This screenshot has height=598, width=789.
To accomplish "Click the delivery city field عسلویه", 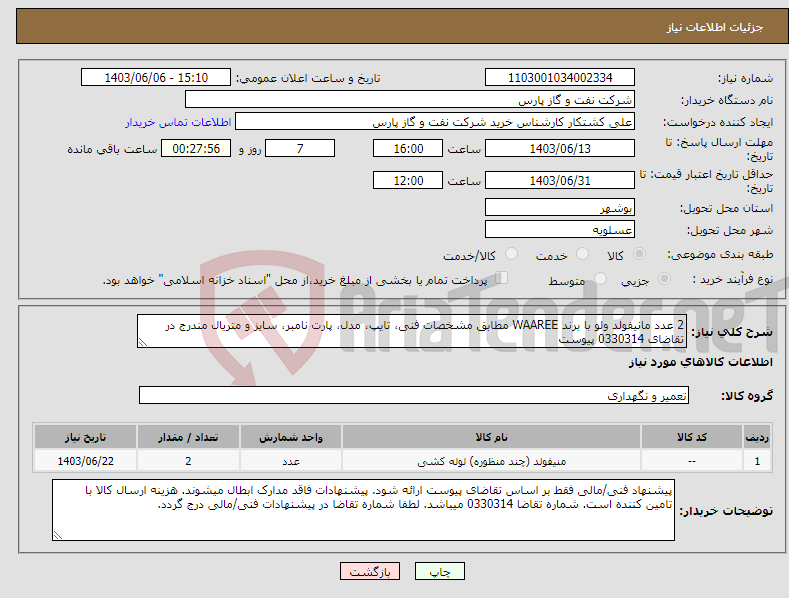I will [560, 229].
